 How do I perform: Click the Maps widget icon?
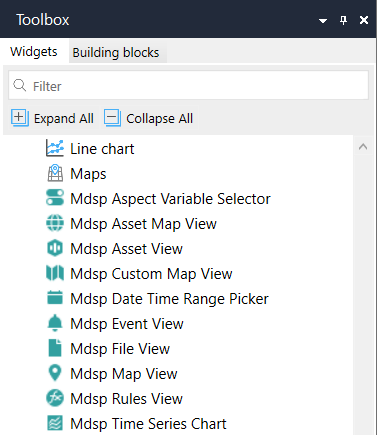[x=55, y=173]
